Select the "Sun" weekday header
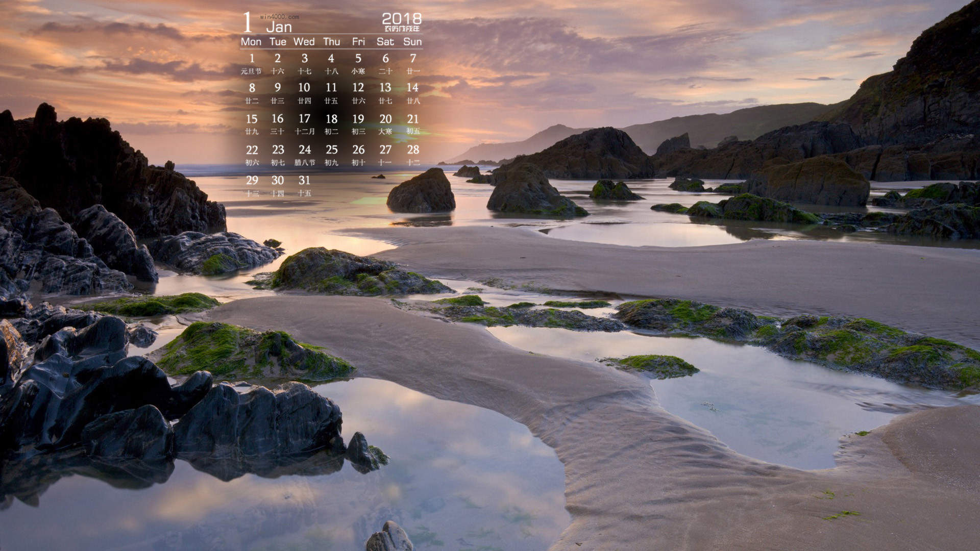980x551 pixels. (x=412, y=42)
